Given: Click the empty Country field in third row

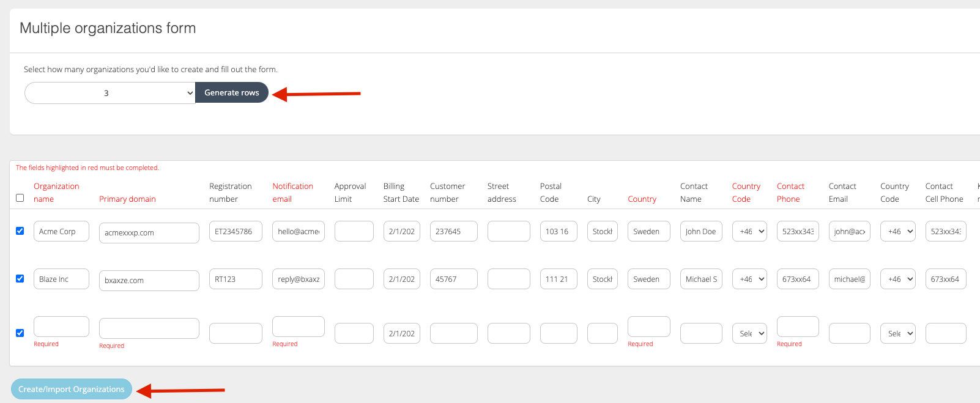Looking at the screenshot, I should click(648, 327).
